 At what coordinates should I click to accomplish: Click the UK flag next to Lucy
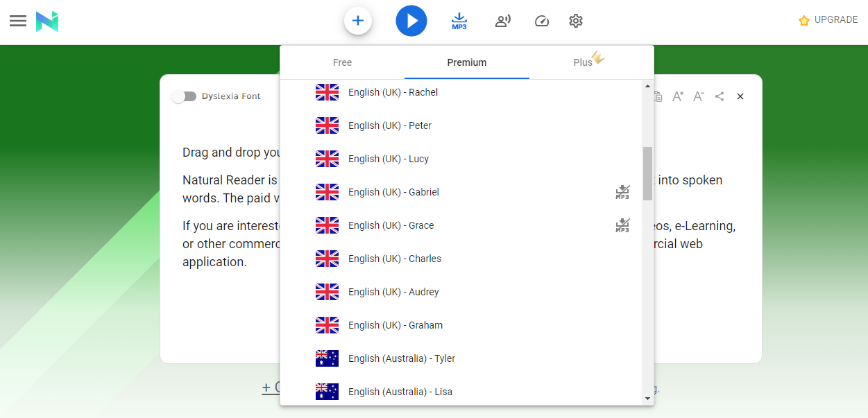click(x=327, y=159)
